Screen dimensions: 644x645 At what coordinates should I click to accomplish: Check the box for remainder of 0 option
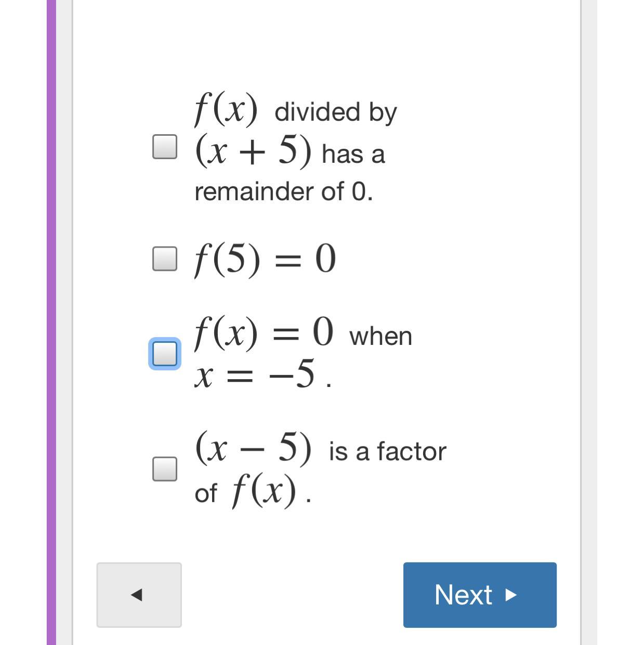[165, 146]
